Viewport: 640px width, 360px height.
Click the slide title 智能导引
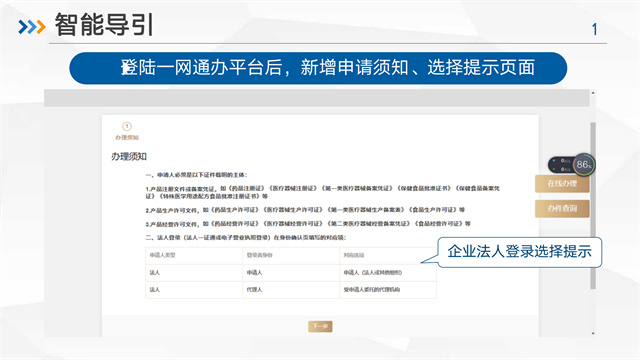click(x=104, y=25)
